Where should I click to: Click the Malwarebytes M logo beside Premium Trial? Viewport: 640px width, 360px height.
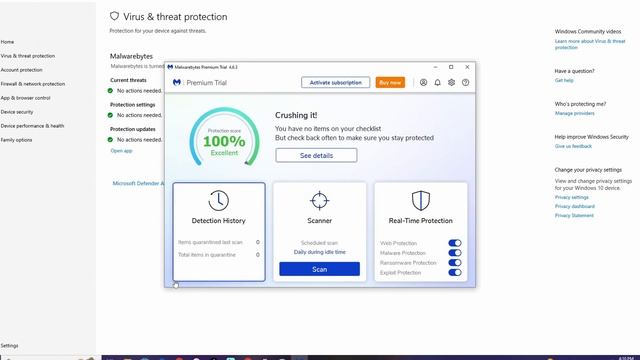(x=177, y=82)
